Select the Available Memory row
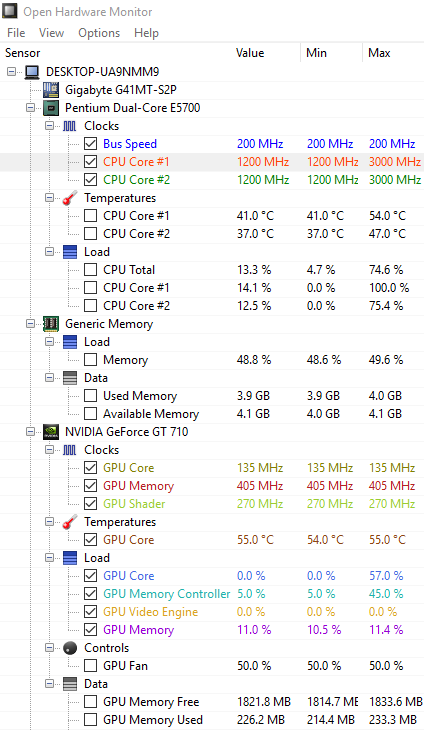This screenshot has width=424, height=731. point(212,414)
